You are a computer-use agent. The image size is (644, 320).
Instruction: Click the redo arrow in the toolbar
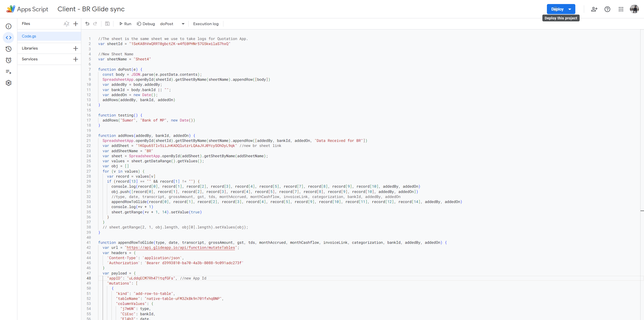point(95,24)
